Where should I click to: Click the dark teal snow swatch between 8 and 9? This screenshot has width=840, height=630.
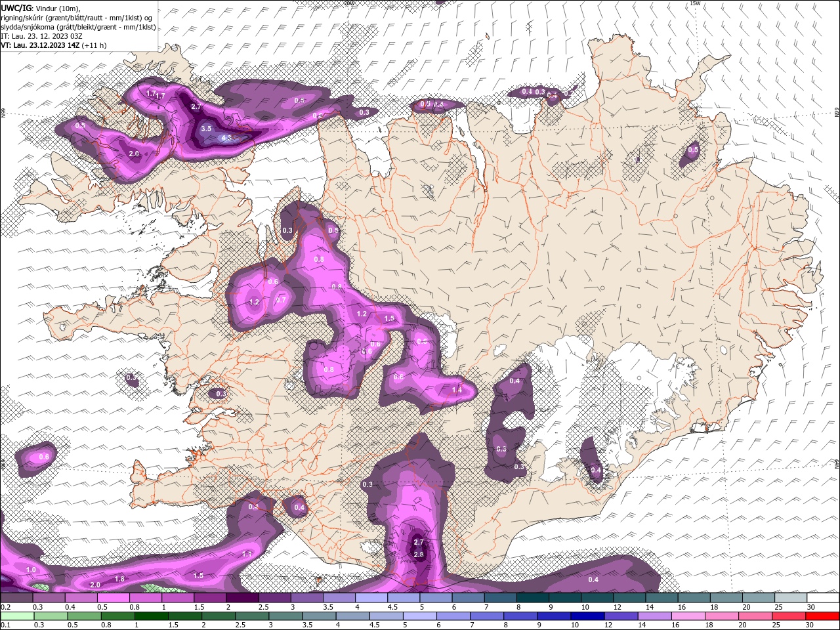point(533,598)
